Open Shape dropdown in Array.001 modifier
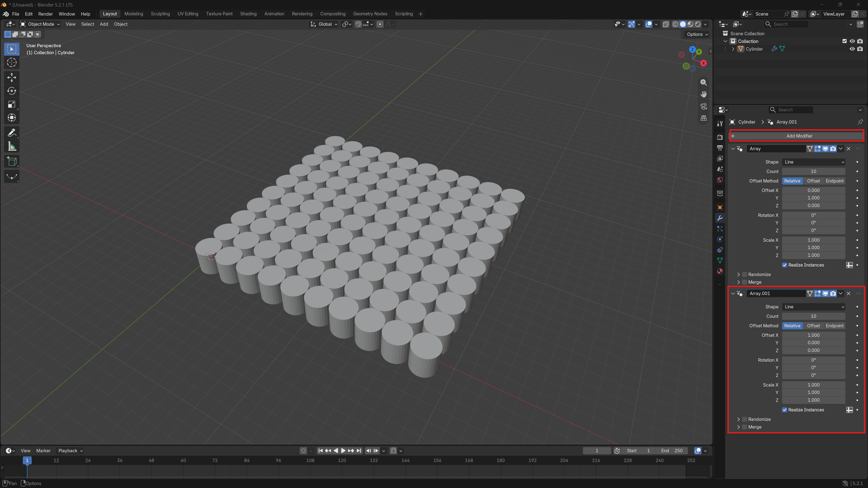 (x=814, y=307)
